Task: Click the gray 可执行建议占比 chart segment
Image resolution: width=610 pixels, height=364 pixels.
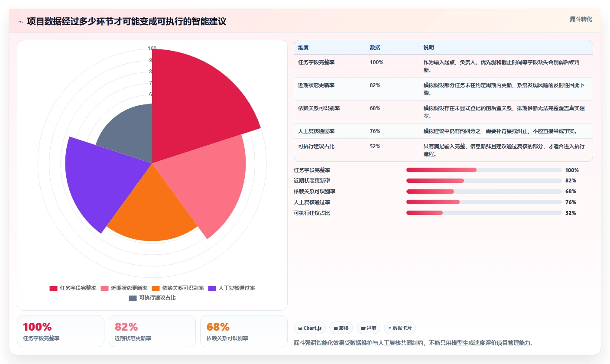Action: (x=130, y=134)
